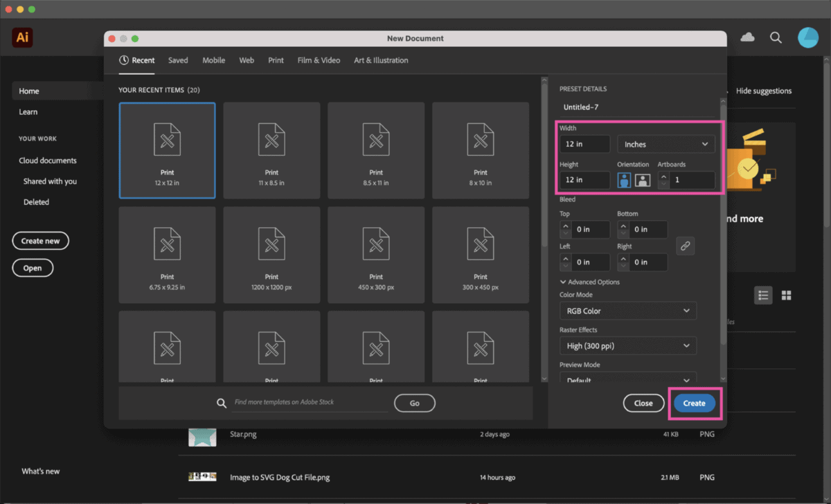Open your profile avatar menu

(808, 37)
